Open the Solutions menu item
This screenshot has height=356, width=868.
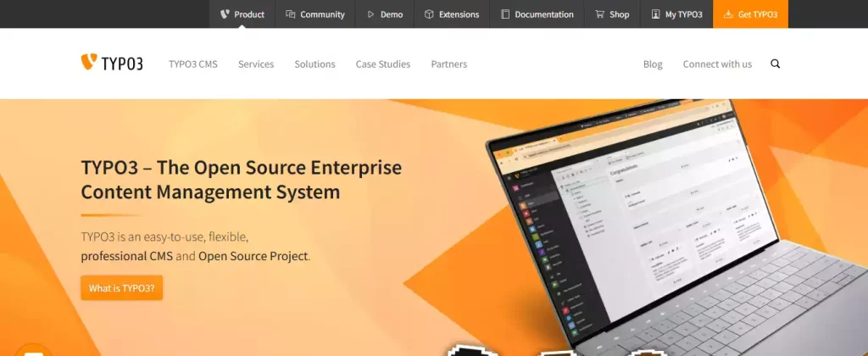[x=315, y=64]
